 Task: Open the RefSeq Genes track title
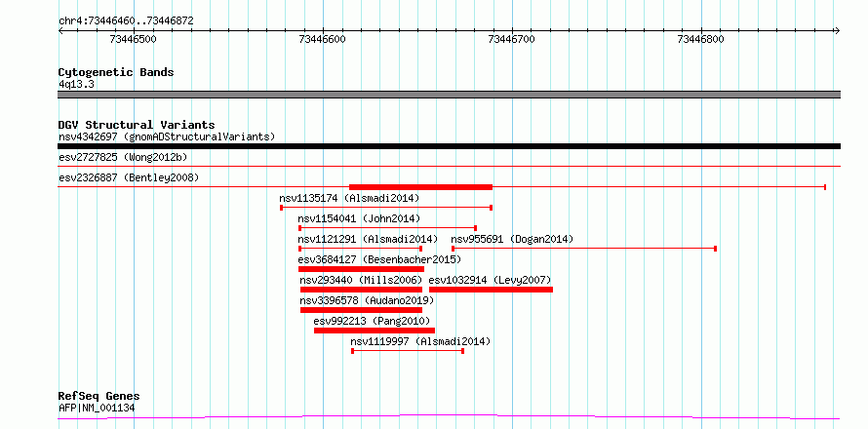(x=99, y=397)
